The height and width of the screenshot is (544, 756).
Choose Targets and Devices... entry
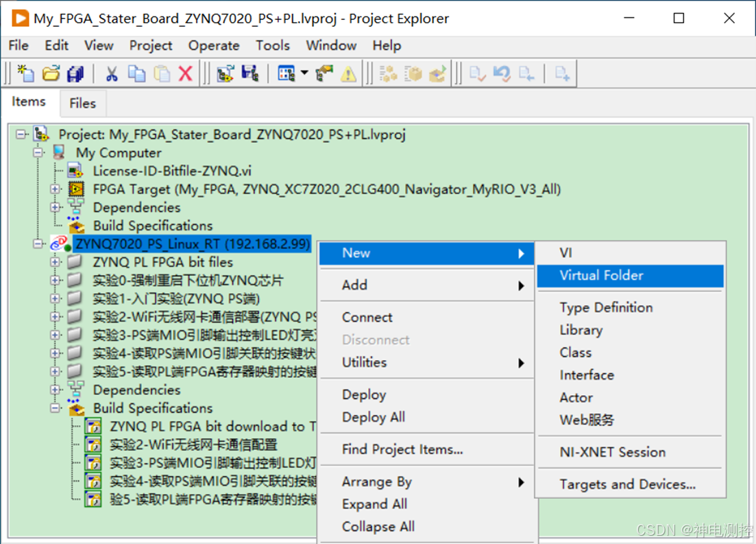coord(630,484)
